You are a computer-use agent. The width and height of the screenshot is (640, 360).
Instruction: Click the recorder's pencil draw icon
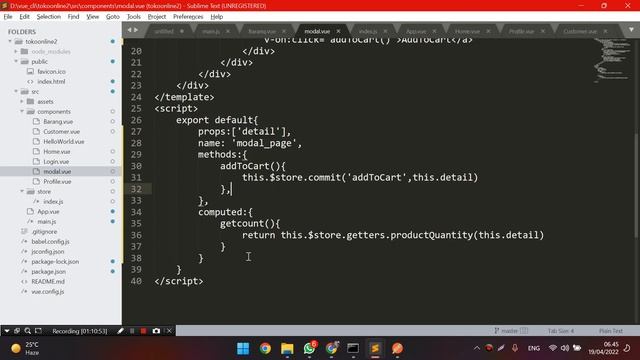click(x=120, y=331)
